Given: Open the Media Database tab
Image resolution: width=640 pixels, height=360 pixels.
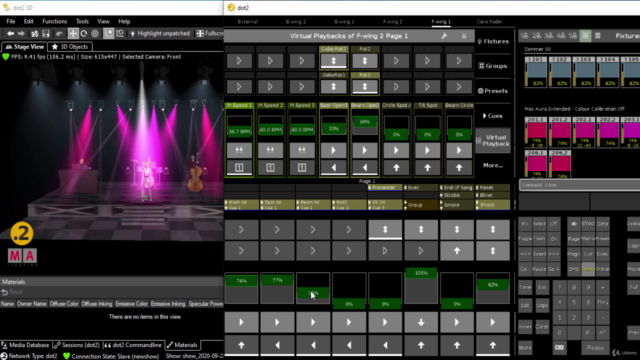Looking at the screenshot, I should (25, 345).
